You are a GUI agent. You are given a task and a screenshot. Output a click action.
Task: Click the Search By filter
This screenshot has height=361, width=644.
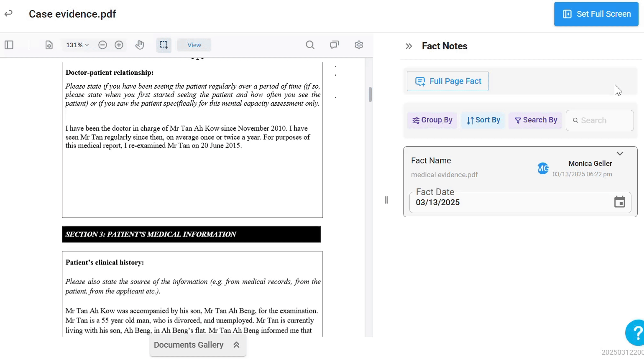click(x=535, y=120)
